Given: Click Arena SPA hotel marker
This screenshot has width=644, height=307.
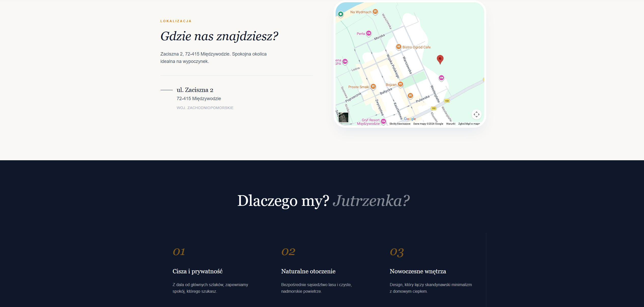Looking at the screenshot, I should coord(345,61).
